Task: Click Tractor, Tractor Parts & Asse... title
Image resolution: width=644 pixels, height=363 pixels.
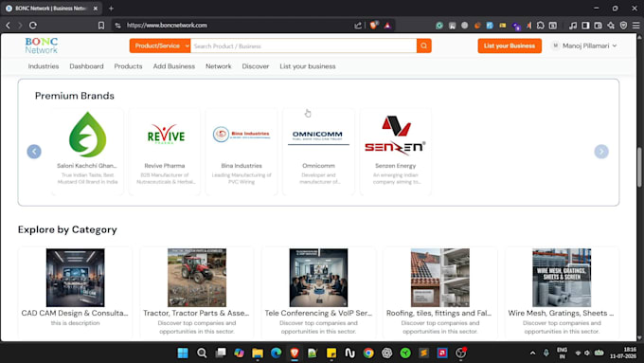Action: 196,313
